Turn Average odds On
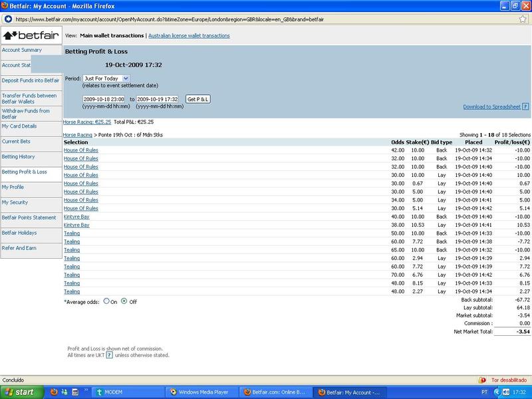This screenshot has width=532, height=399. click(x=106, y=301)
